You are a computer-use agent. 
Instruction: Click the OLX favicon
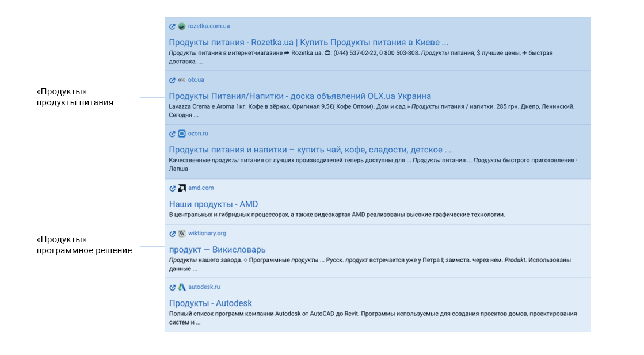181,80
